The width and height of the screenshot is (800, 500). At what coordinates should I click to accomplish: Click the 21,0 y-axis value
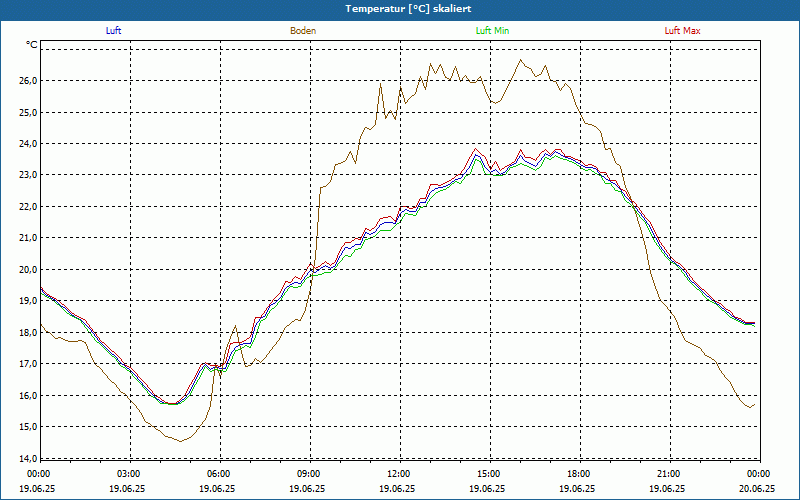29,238
